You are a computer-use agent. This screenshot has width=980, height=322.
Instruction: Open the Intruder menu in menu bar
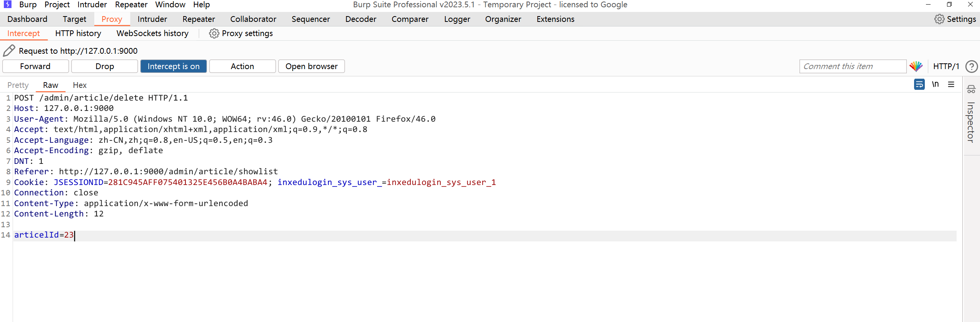tap(92, 5)
